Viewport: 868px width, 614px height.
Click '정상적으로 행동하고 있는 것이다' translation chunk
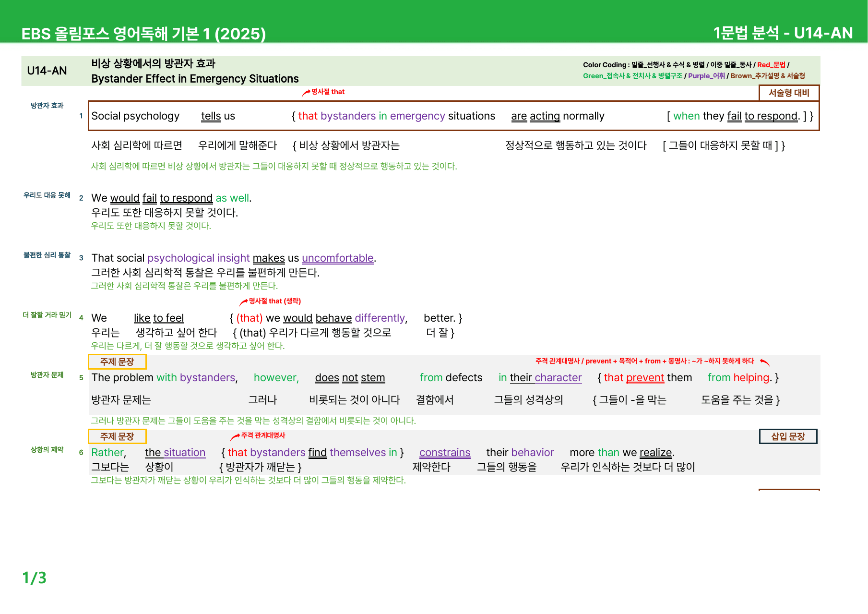coord(576,145)
